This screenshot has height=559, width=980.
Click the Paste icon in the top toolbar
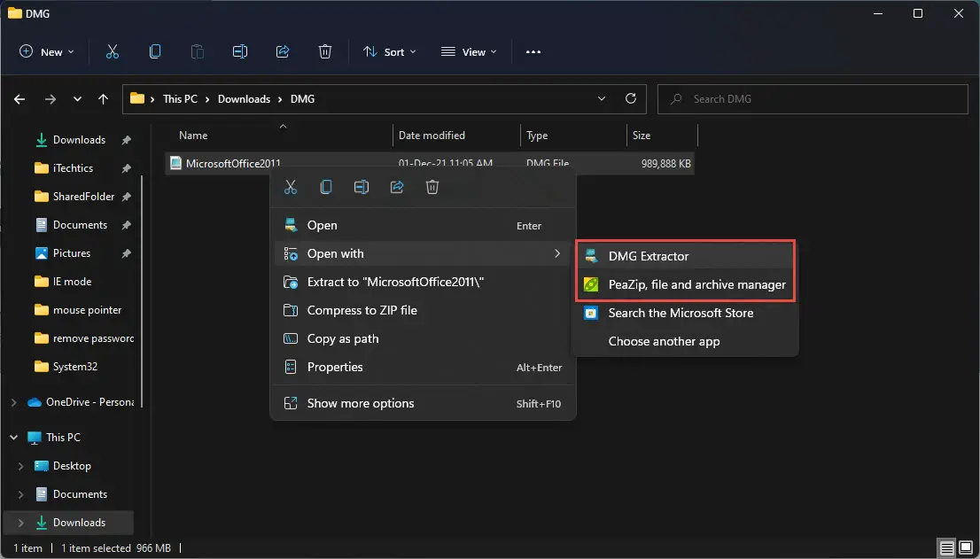[198, 52]
